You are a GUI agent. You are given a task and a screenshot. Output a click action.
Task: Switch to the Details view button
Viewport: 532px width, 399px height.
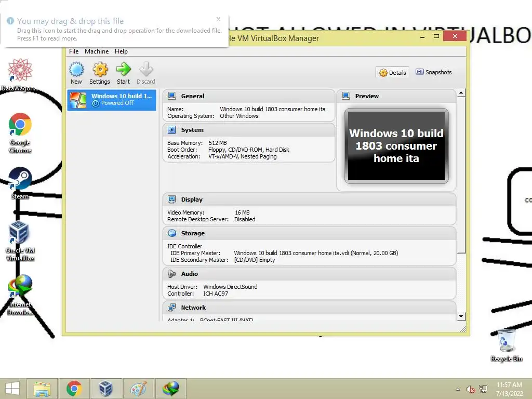[x=393, y=73]
